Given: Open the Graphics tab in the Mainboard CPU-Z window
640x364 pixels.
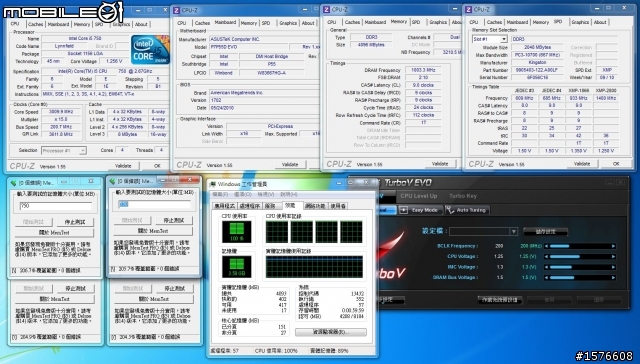Looking at the screenshot, I should pyautogui.click(x=288, y=23).
